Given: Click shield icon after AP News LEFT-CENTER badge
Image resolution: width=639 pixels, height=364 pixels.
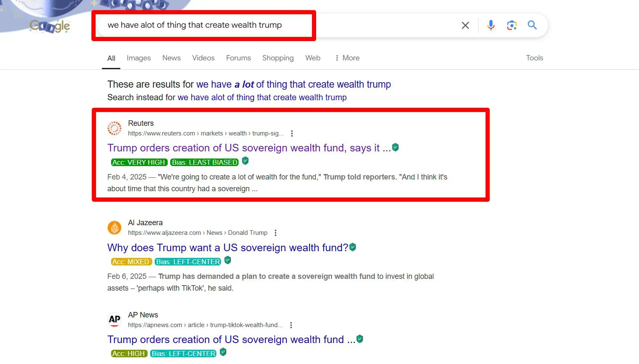Looking at the screenshot, I should [223, 352].
